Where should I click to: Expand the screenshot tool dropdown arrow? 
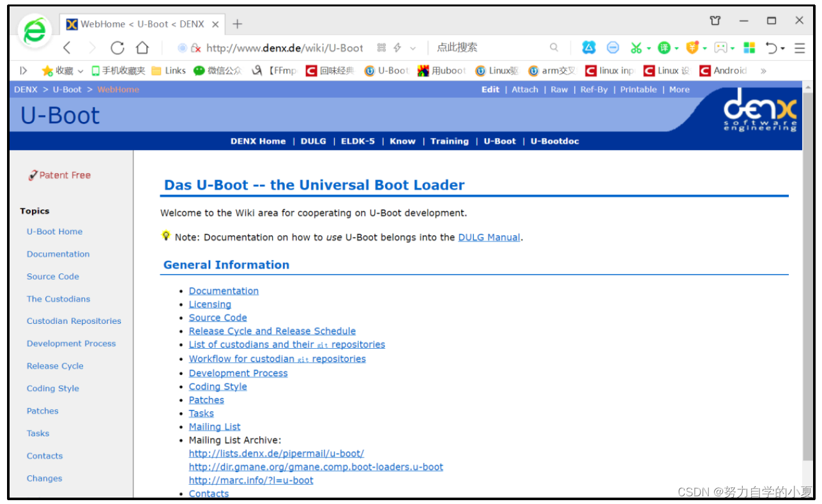pos(648,48)
